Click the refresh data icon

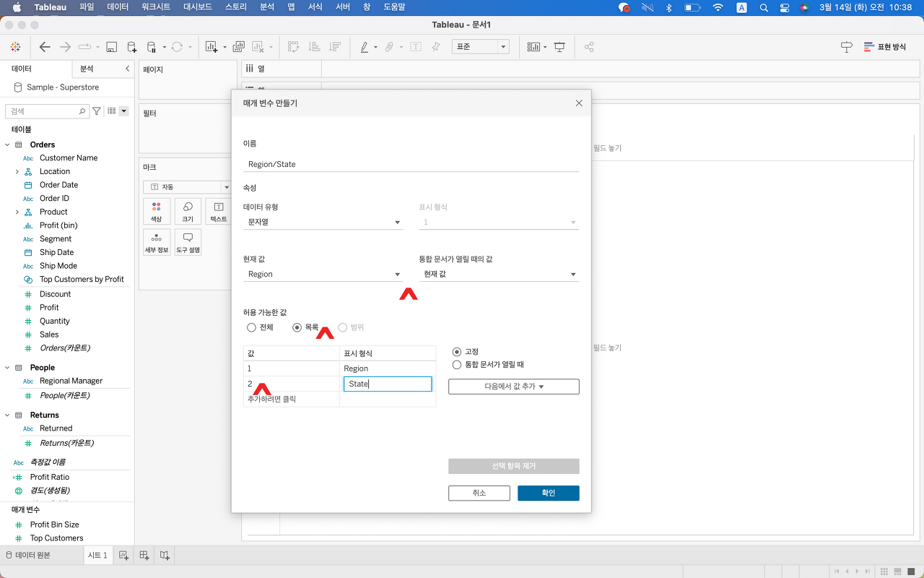[x=177, y=47]
